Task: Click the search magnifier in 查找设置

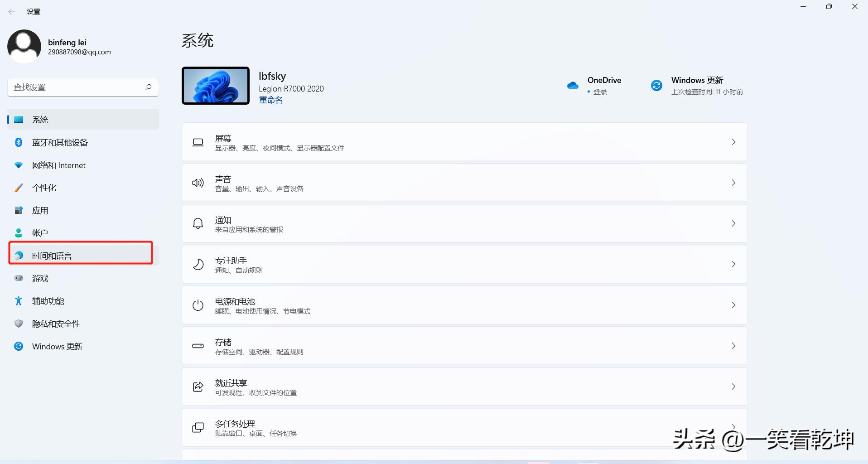Action: click(148, 87)
